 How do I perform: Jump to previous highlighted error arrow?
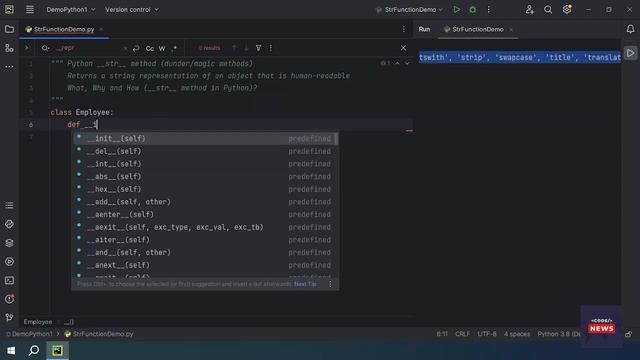click(397, 64)
